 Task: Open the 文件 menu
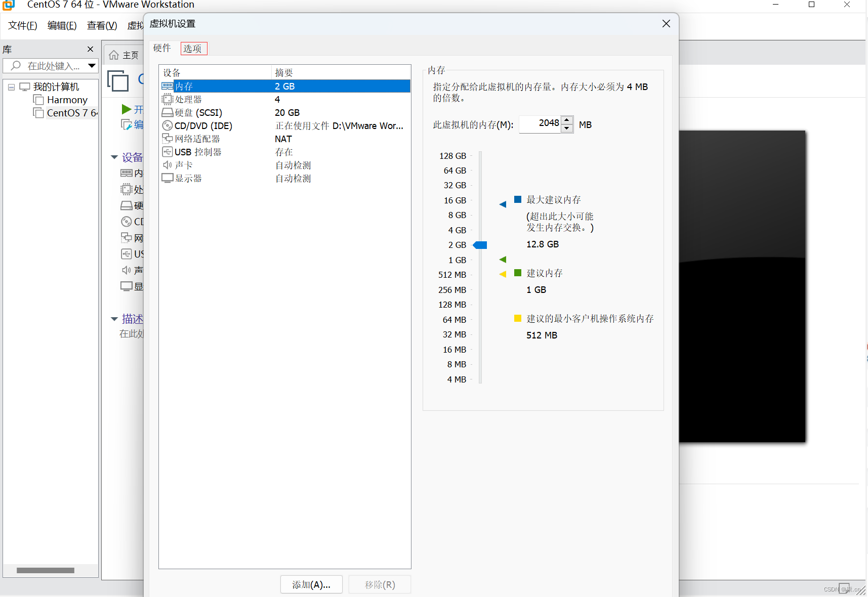(22, 25)
